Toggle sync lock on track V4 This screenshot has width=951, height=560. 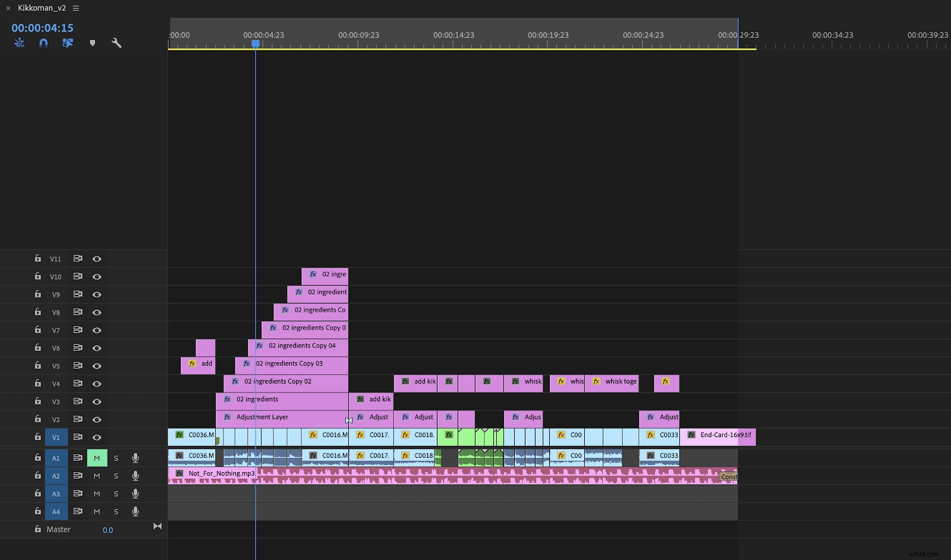pos(78,384)
